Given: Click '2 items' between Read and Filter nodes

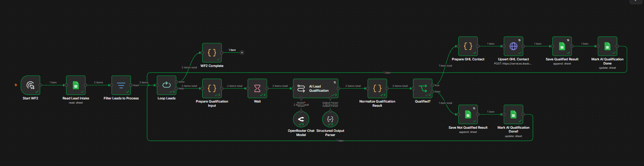Looking at the screenshot, I should point(99,83).
